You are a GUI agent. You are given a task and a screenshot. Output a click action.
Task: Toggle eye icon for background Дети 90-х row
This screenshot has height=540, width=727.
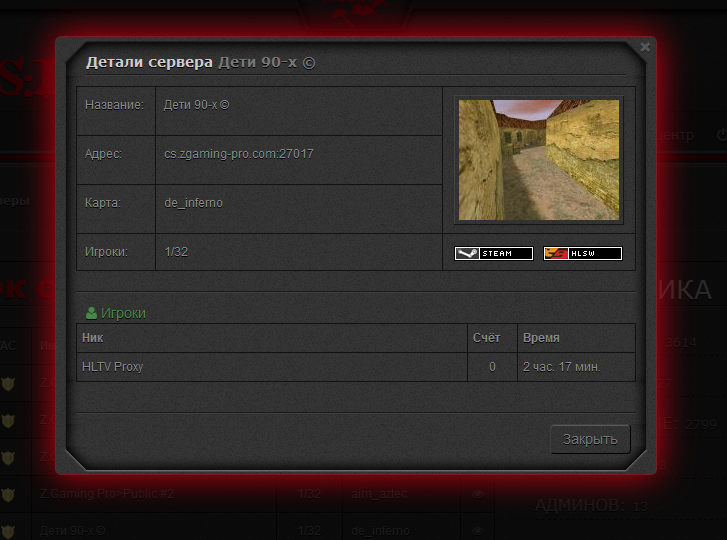click(477, 531)
